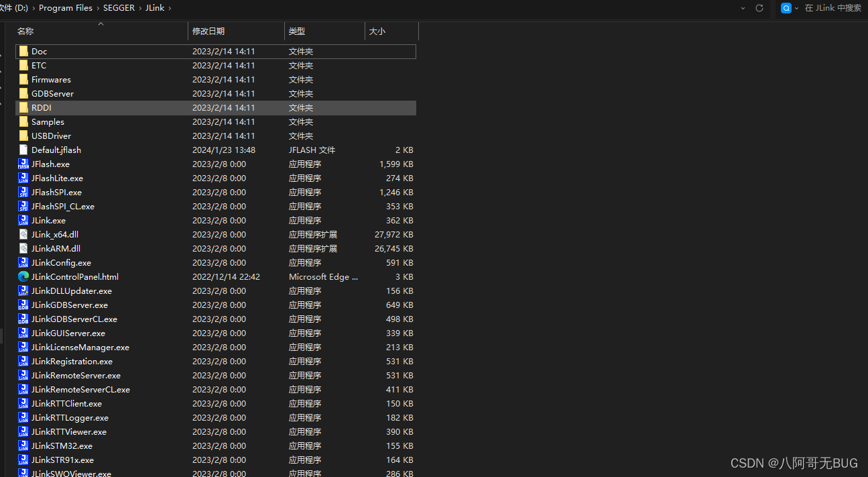This screenshot has width=868, height=477.
Task: Click the 2024/1/23 13:48 date value
Action: pyautogui.click(x=224, y=150)
